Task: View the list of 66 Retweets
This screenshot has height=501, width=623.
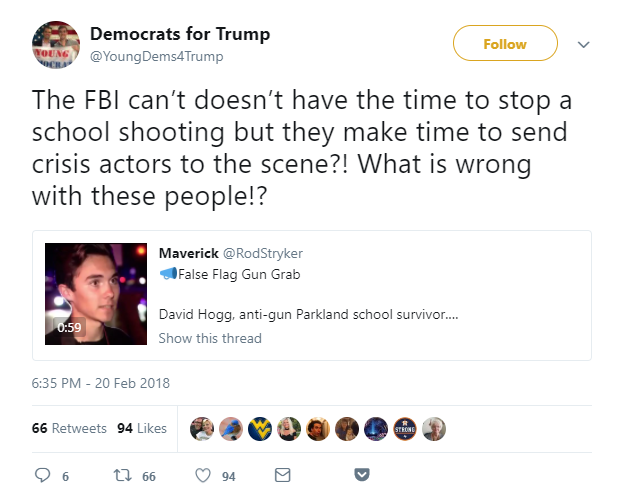Action: (69, 428)
